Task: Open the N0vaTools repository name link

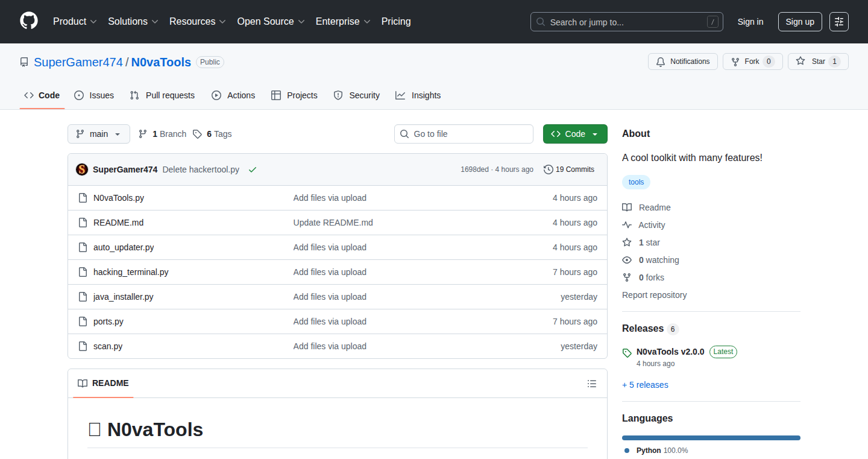Action: 161,62
